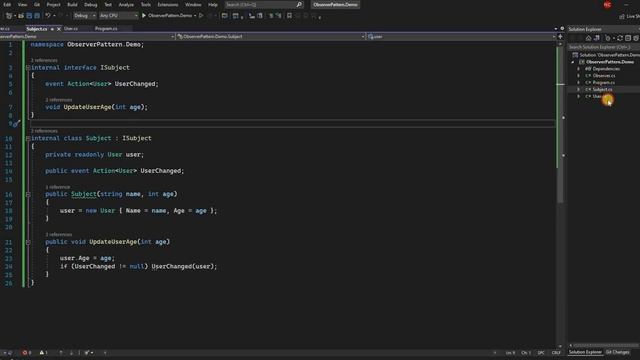Screen dimensions: 640x360
Task: Click the Open File folder icon
Action: click(x=20, y=16)
